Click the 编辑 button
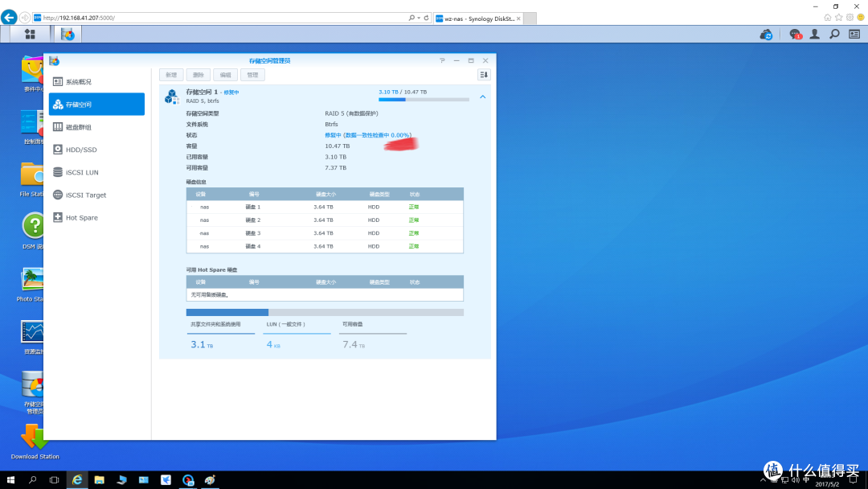 tap(225, 75)
